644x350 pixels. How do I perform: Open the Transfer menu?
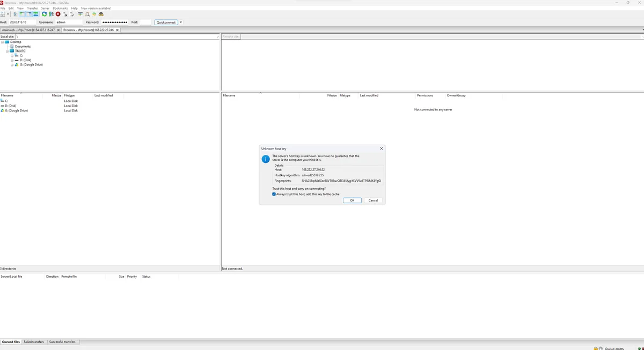32,8
